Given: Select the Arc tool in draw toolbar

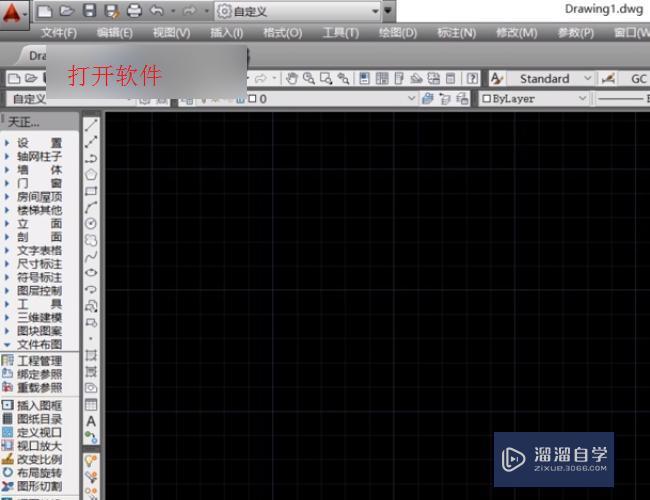Looking at the screenshot, I should point(91,207).
